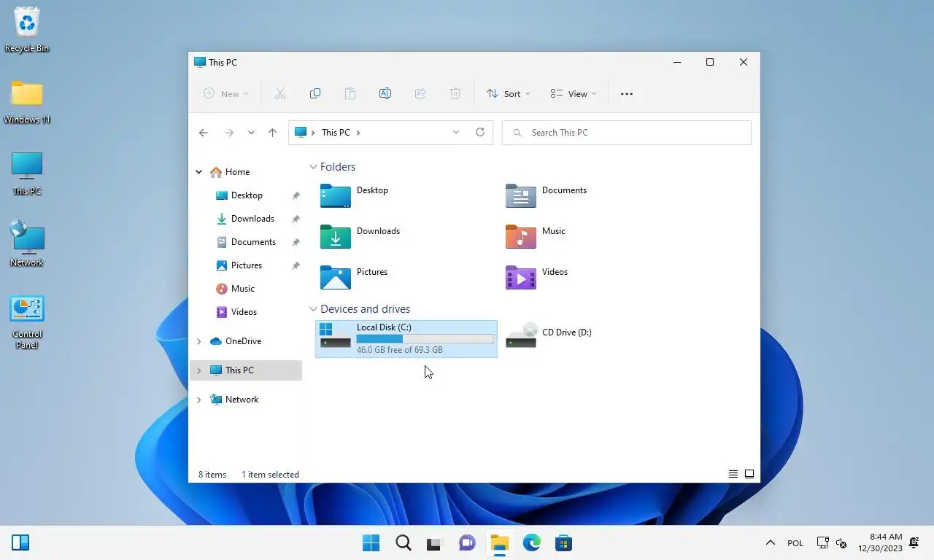Go back with the left arrow

point(204,133)
